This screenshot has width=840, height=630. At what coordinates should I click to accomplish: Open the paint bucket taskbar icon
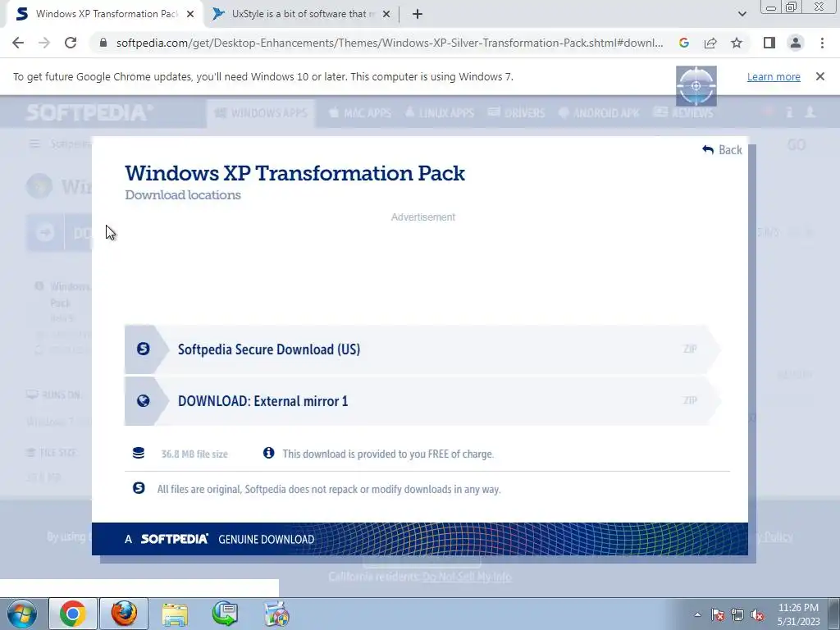click(276, 614)
